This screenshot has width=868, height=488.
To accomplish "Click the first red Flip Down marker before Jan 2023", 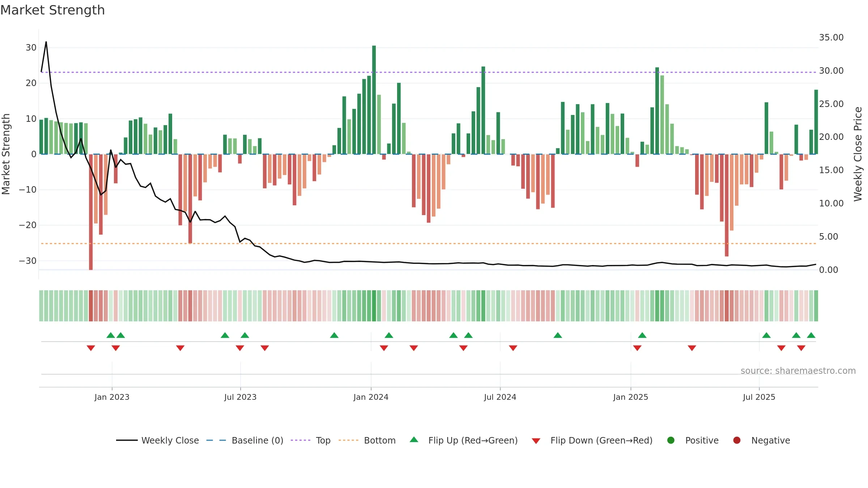I will click(91, 348).
